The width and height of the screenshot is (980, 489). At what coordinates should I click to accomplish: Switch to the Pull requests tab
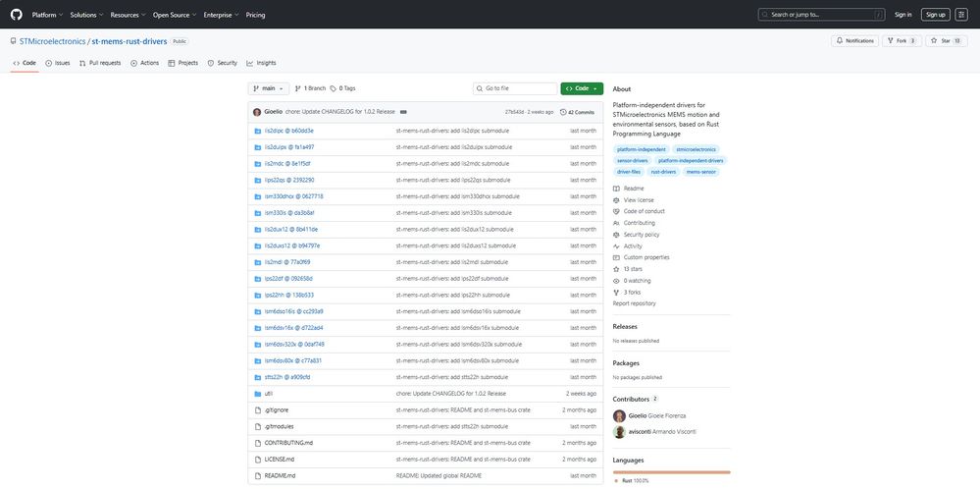(x=100, y=63)
